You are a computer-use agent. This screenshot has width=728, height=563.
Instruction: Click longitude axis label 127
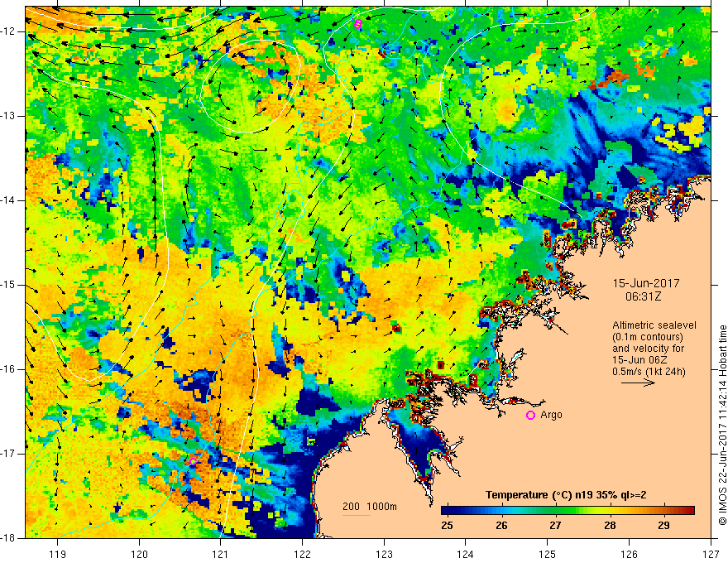711,554
